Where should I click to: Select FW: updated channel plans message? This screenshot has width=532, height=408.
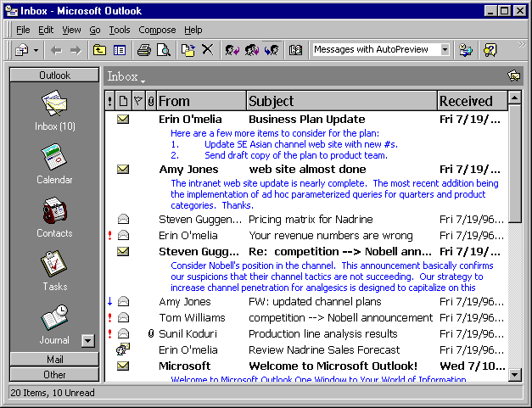306,301
